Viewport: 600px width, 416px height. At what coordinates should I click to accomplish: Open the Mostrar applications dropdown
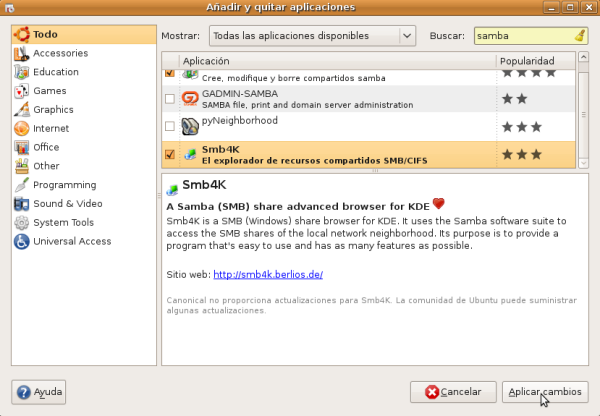tap(311, 36)
